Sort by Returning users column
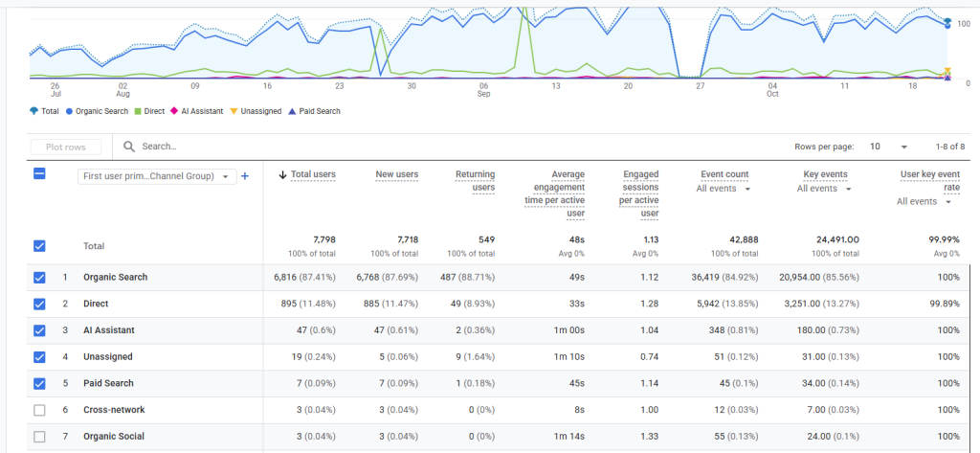The image size is (980, 453). (475, 181)
